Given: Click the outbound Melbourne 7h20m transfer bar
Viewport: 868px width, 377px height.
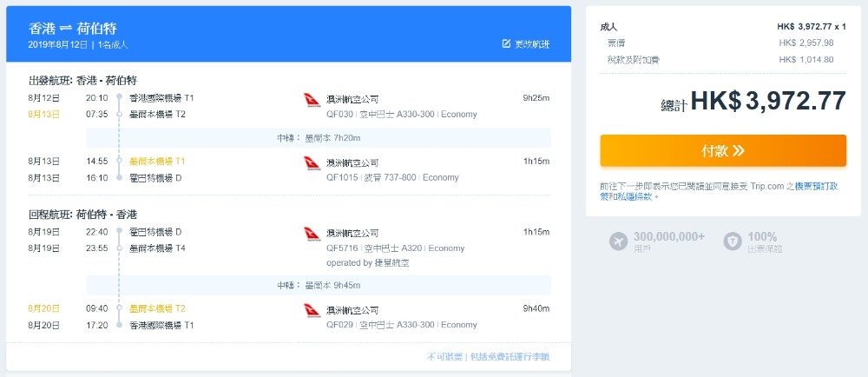Looking at the screenshot, I should tap(319, 138).
